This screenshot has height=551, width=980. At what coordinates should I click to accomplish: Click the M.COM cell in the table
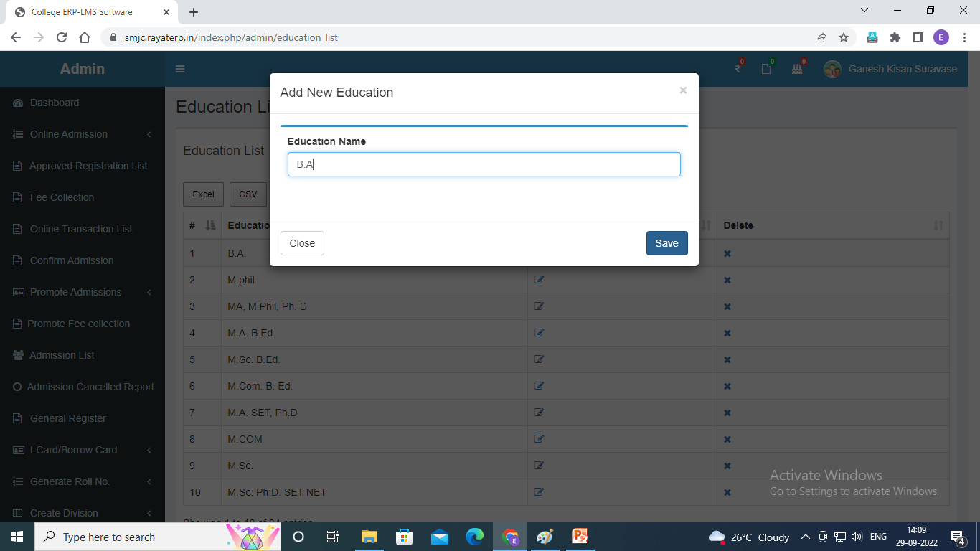tap(374, 439)
